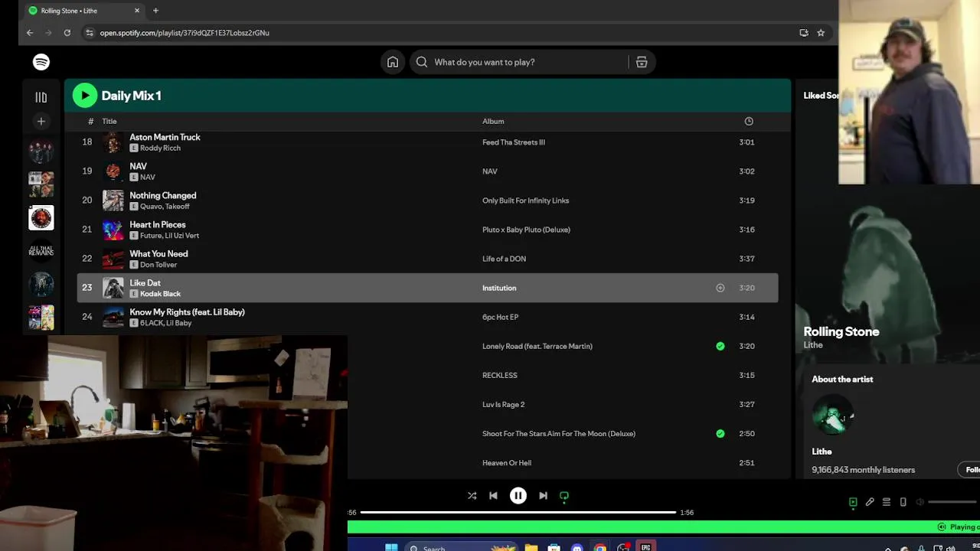980x551 pixels.
Task: Reload the Spotify page
Action: (67, 33)
